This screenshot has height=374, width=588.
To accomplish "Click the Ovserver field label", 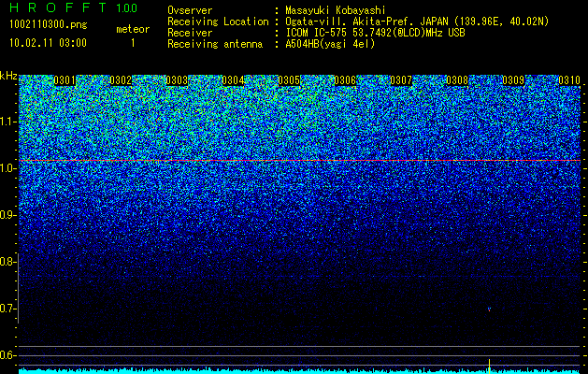I will [x=190, y=10].
